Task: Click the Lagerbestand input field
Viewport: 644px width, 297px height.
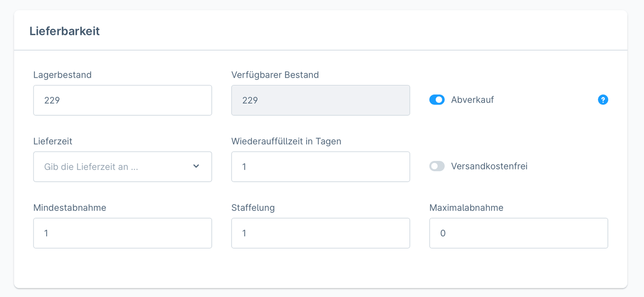Action: click(x=122, y=100)
